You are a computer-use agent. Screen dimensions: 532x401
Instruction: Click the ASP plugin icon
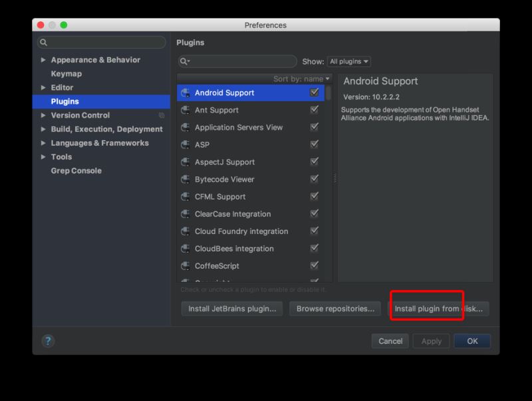(186, 145)
